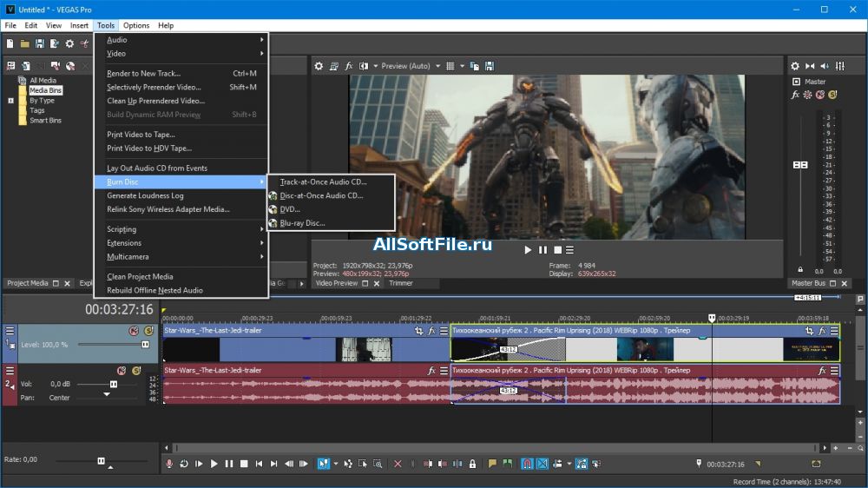Choose Blu-ray Disc from Burn Disc submenu
This screenshot has width=868, height=488.
click(331, 223)
